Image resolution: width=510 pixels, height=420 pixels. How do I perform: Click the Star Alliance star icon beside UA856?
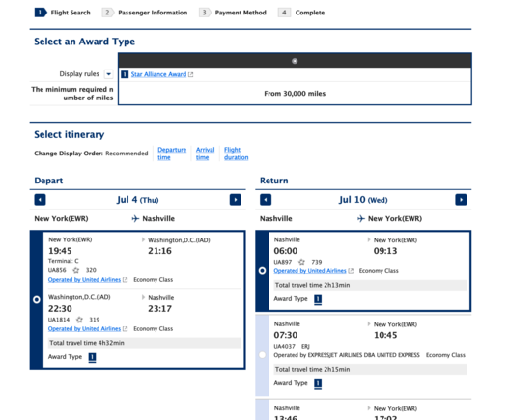[75, 270]
